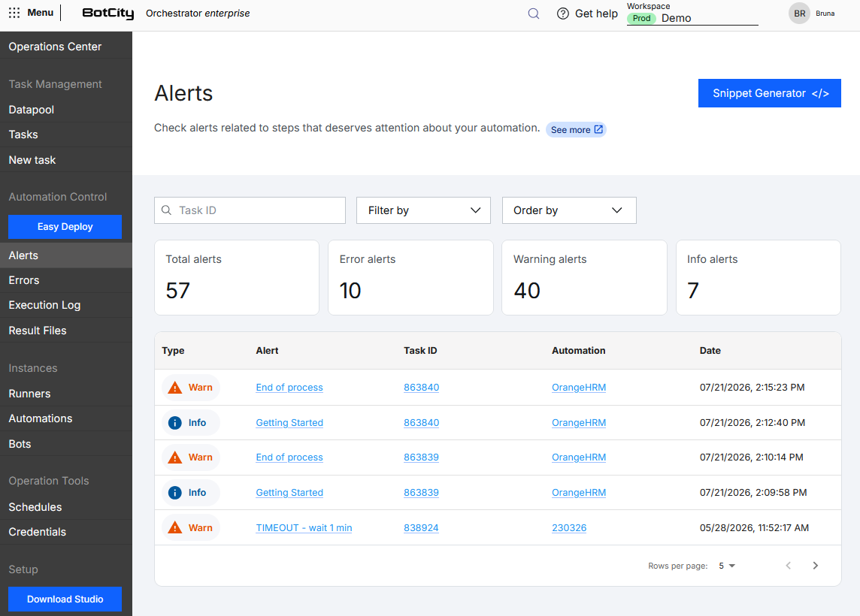Go to the previous page arrow
This screenshot has height=616, width=860.
coord(789,566)
